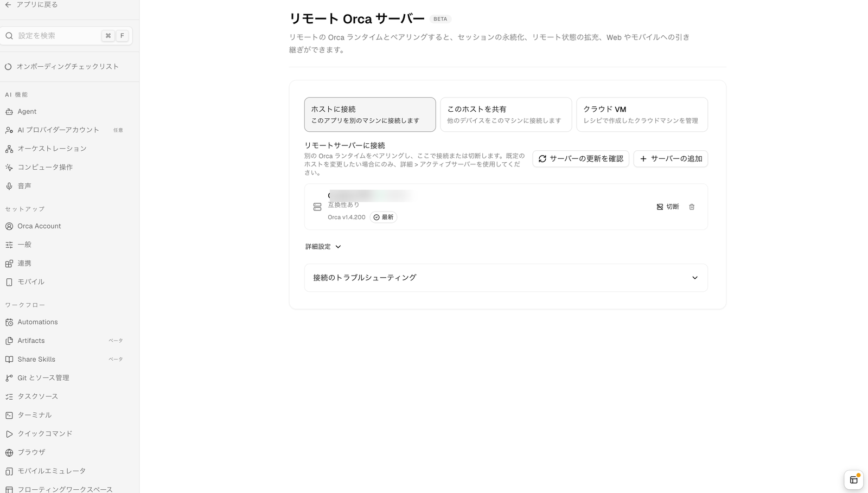Open クイックコマンド play icon
Image resolution: width=868 pixels, height=493 pixels.
[x=9, y=434]
